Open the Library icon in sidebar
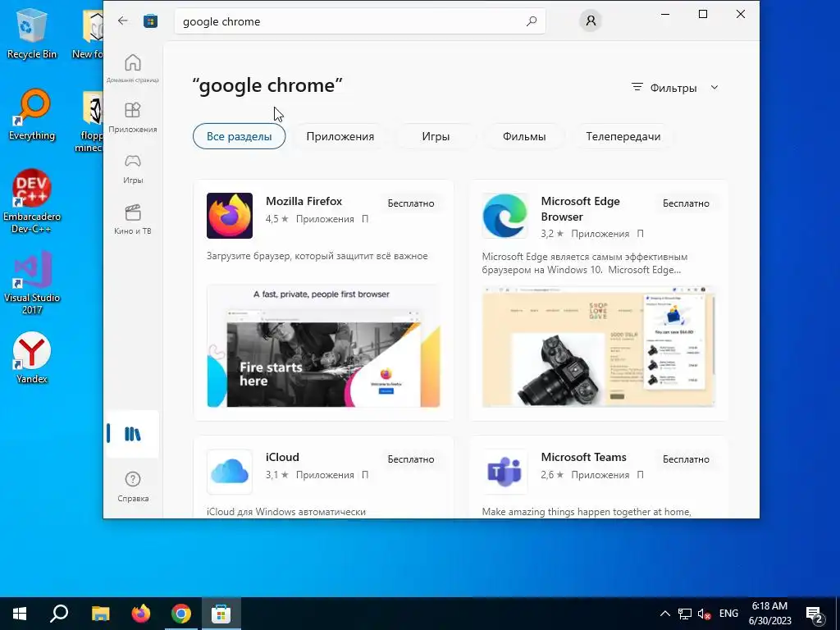 (132, 434)
